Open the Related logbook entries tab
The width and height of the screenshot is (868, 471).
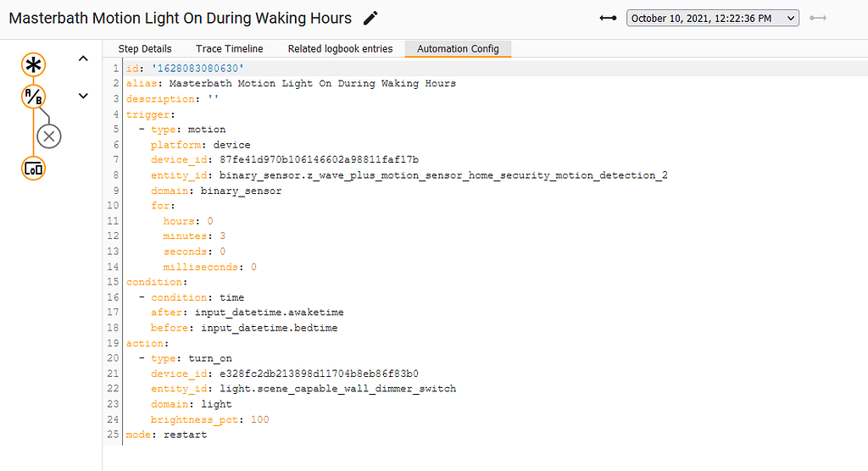tap(340, 48)
